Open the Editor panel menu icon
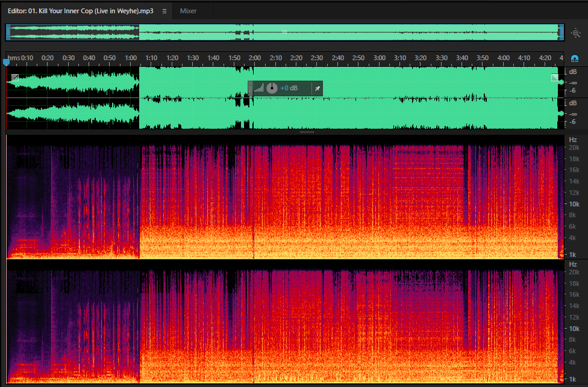The image size is (588, 387). pyautogui.click(x=164, y=11)
